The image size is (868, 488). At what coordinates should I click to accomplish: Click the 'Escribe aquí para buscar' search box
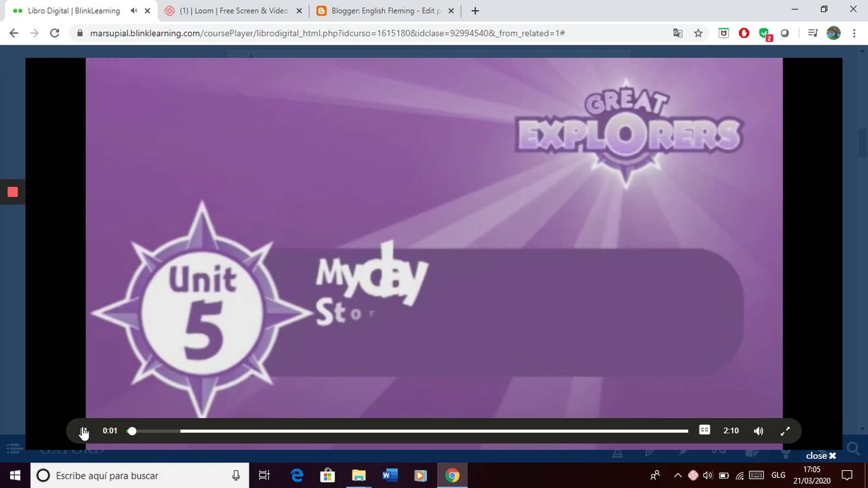point(141,475)
